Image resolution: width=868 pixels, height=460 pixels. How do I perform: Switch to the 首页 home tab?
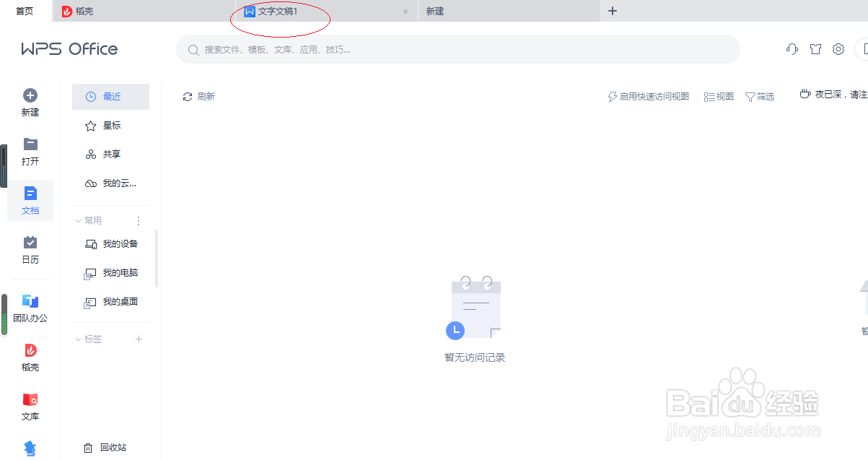pos(24,11)
